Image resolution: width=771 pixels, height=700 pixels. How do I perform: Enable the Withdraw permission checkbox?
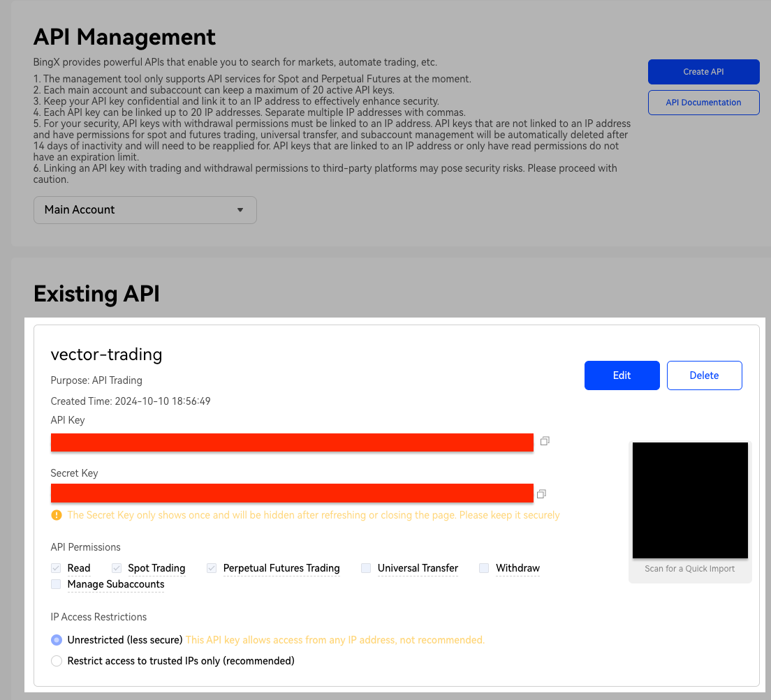tap(484, 568)
